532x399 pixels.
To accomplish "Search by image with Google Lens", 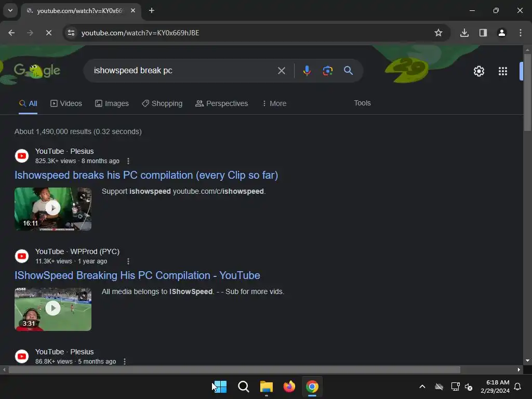I will coord(327,71).
